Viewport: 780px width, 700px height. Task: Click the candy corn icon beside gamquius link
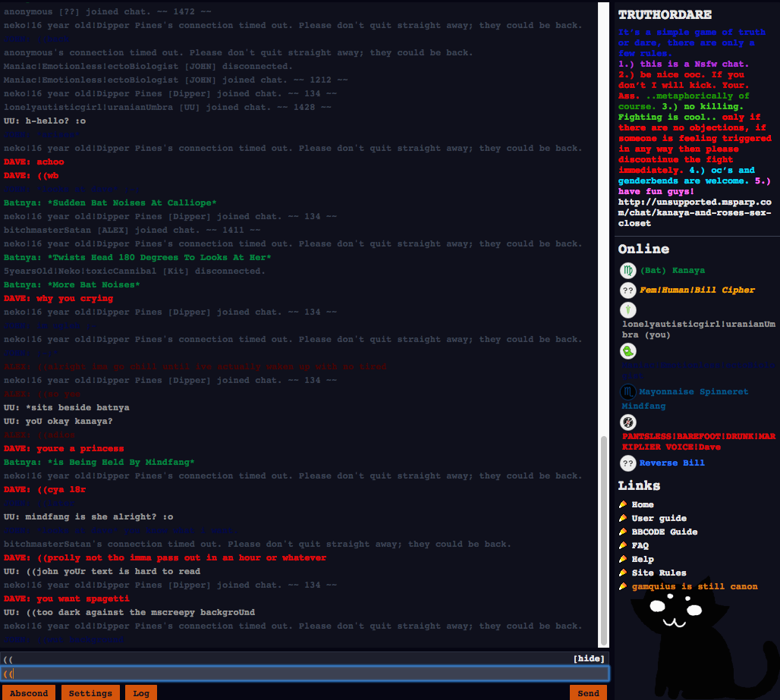pyautogui.click(x=623, y=587)
